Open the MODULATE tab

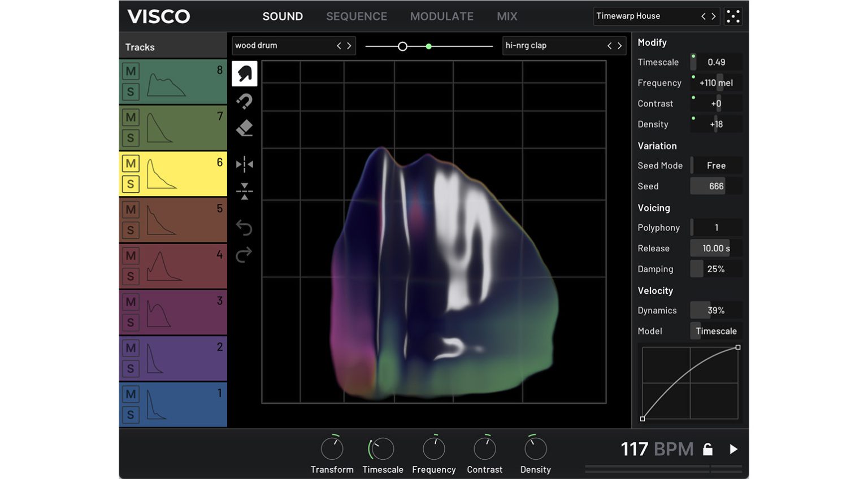tap(441, 16)
